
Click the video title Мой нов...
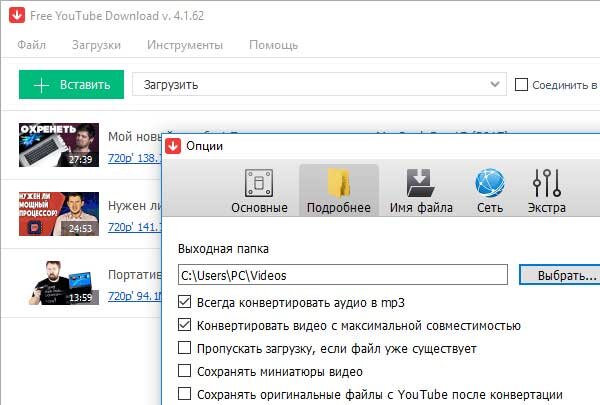pyautogui.click(x=135, y=136)
